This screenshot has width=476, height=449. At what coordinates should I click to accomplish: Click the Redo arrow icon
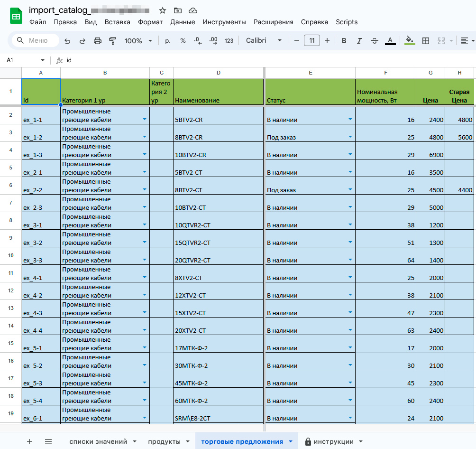click(82, 41)
